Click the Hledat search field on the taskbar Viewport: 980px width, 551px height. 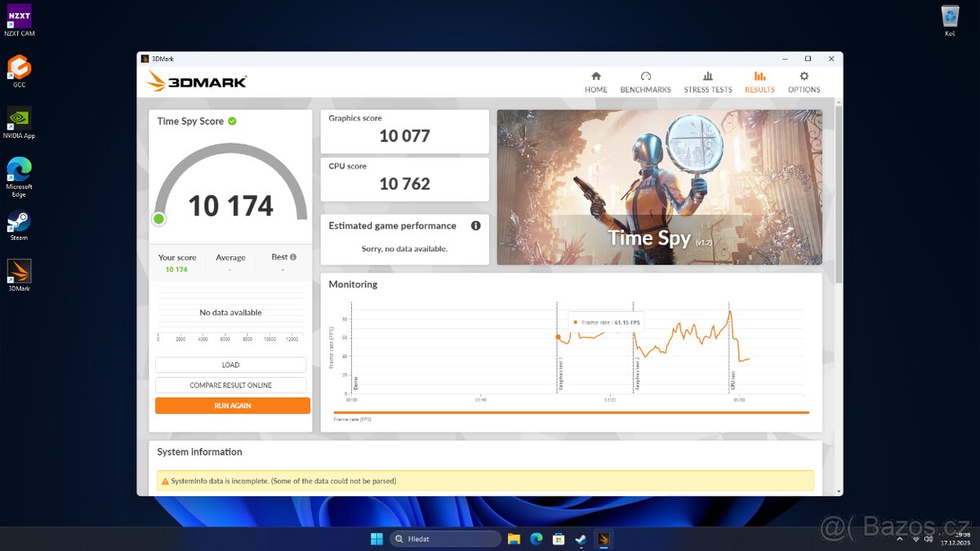[x=445, y=539]
